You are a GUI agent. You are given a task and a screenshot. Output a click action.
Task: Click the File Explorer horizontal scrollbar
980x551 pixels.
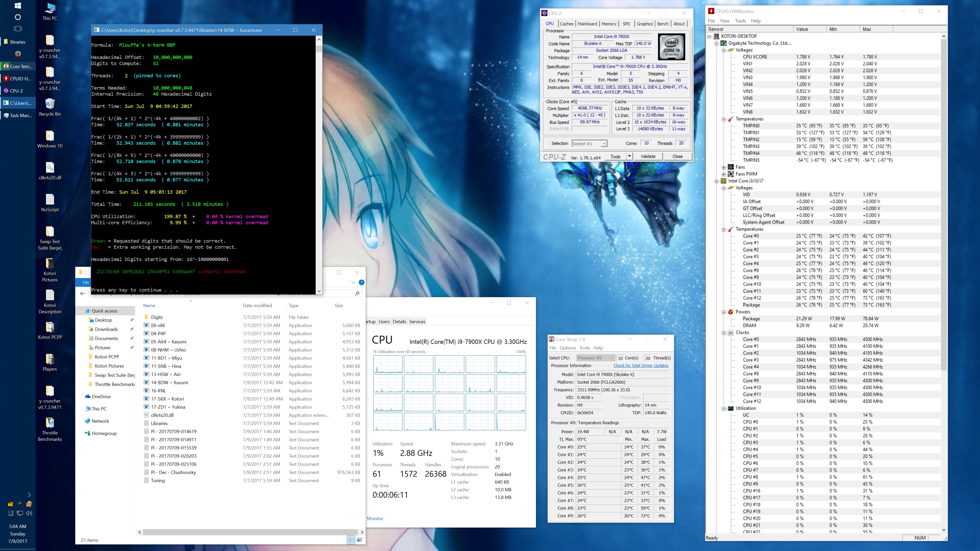[x=251, y=532]
